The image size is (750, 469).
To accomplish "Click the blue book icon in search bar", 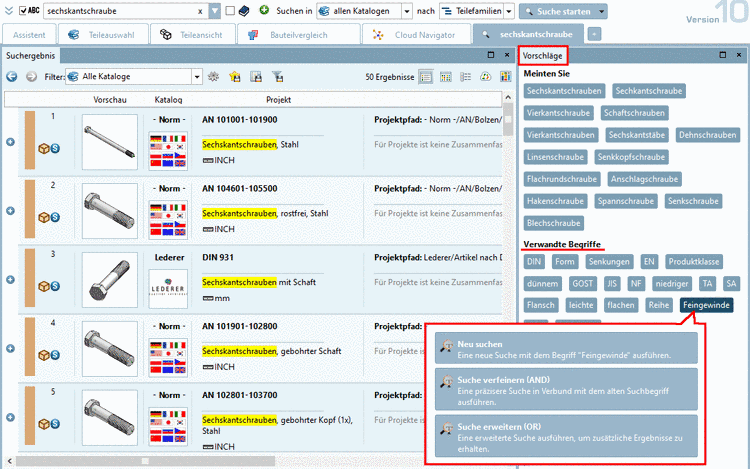I will click(x=244, y=11).
